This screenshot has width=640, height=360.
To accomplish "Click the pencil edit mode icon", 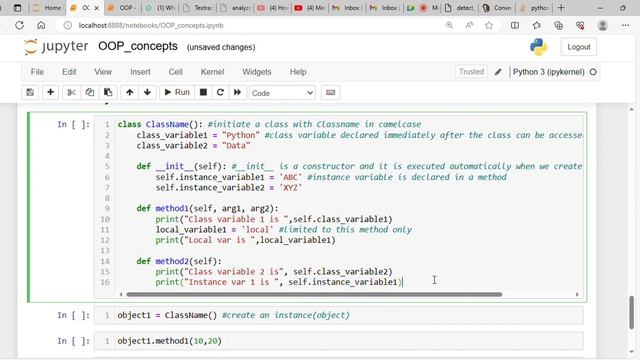I will [x=498, y=72].
